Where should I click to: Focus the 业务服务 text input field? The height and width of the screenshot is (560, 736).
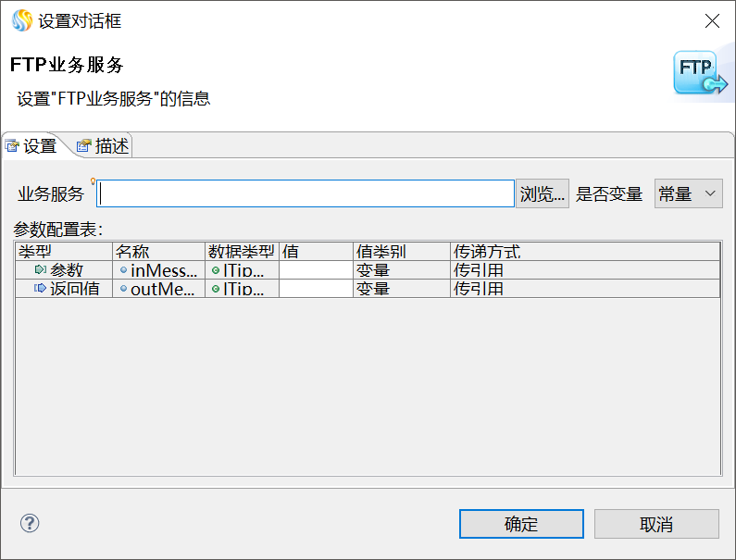[x=306, y=193]
